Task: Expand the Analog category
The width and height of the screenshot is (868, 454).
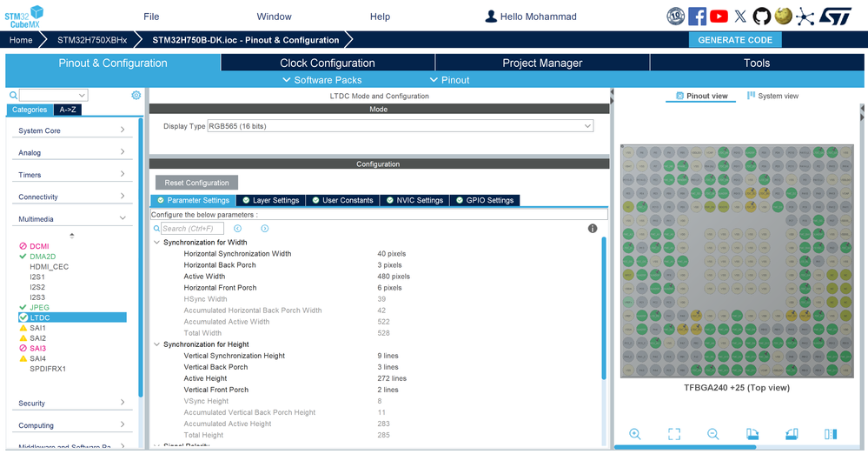Action: (72, 152)
